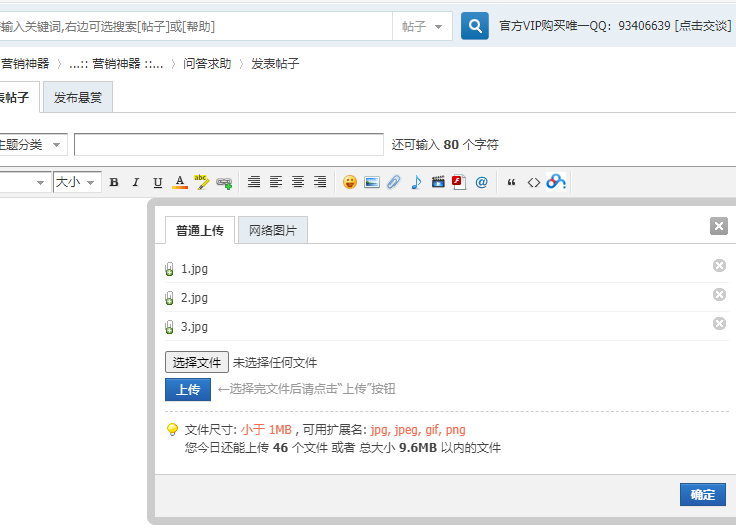
Task: Open the smiley emoticon picker
Action: point(350,182)
